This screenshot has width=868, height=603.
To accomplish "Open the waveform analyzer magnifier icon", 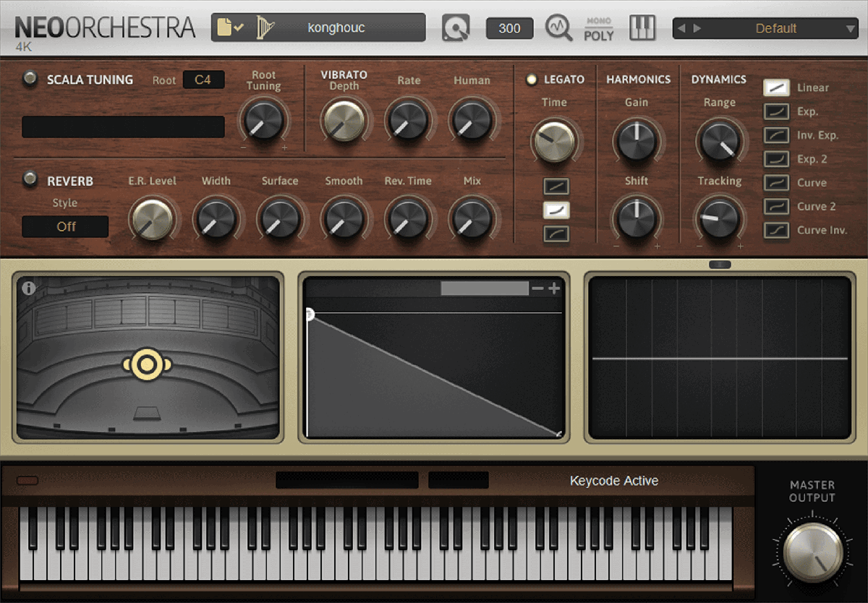I will tap(558, 29).
